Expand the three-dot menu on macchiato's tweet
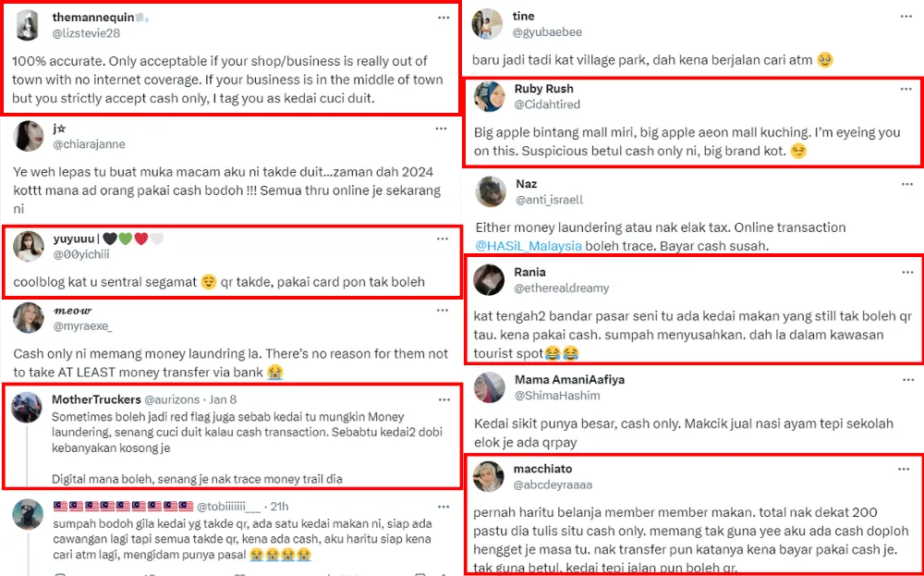924x576 pixels. (904, 470)
